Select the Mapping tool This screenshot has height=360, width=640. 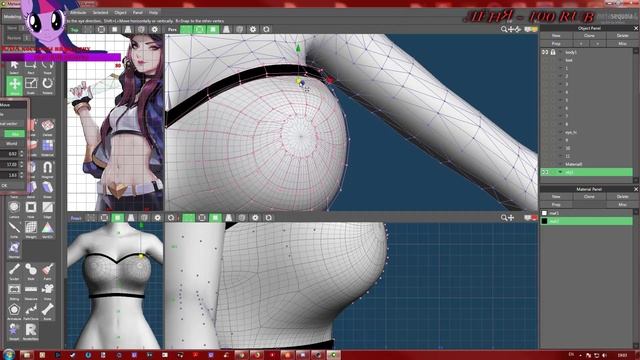click(14, 292)
